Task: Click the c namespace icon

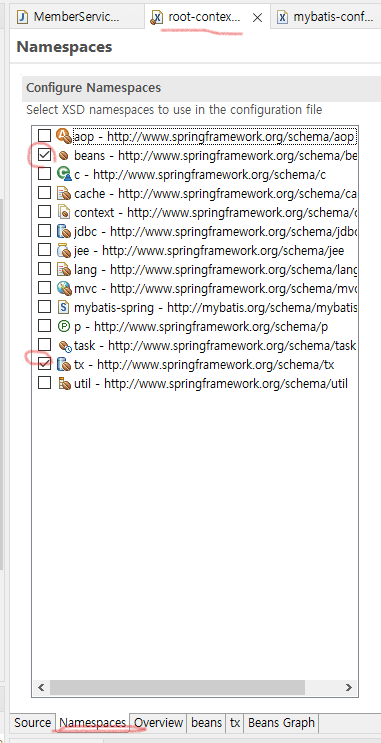Action: [x=64, y=174]
